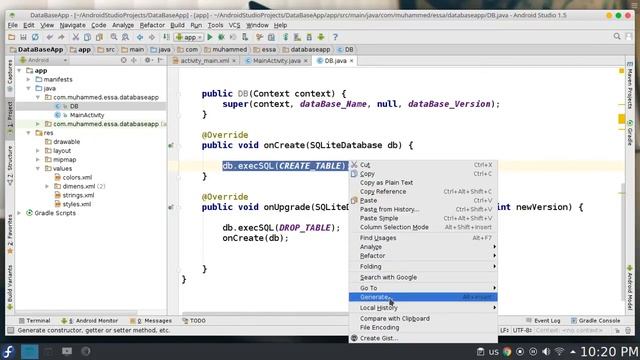Click the yellow warning marker in the error stripe

click(621, 119)
